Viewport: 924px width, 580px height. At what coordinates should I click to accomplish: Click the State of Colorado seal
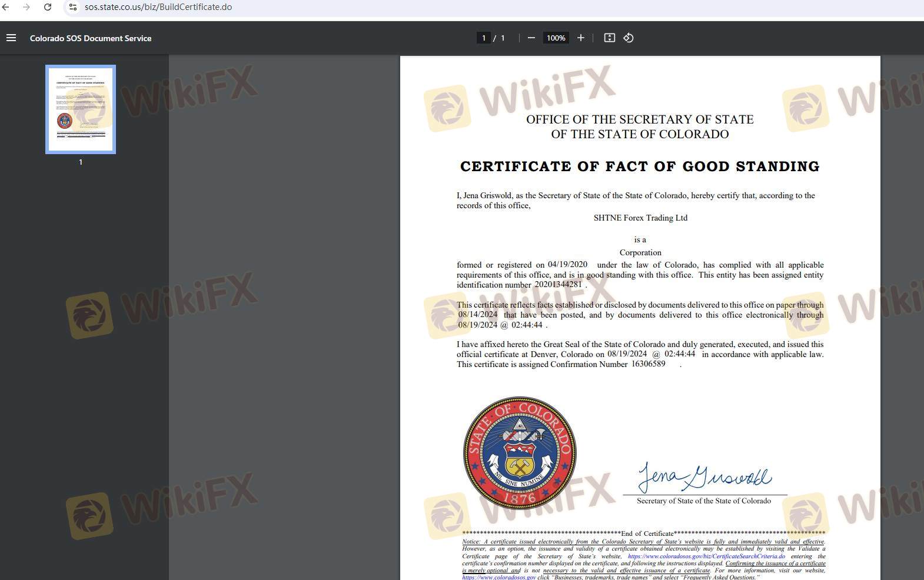click(520, 452)
